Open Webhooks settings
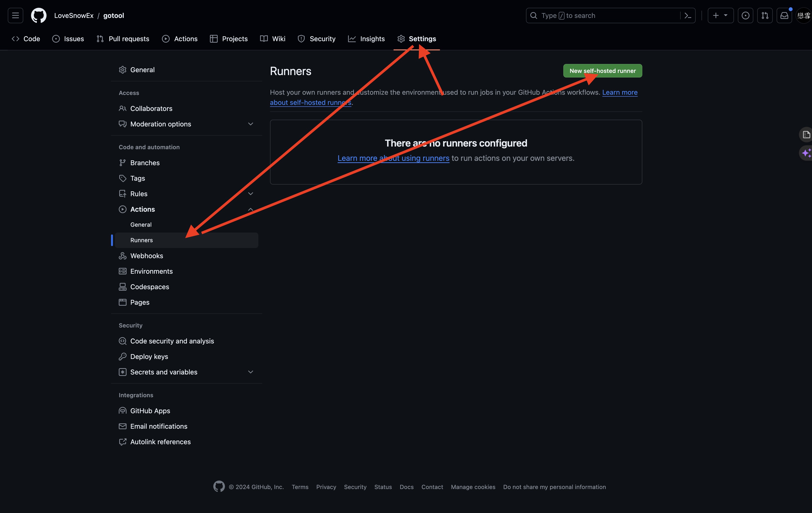The width and height of the screenshot is (812, 513). [186, 256]
